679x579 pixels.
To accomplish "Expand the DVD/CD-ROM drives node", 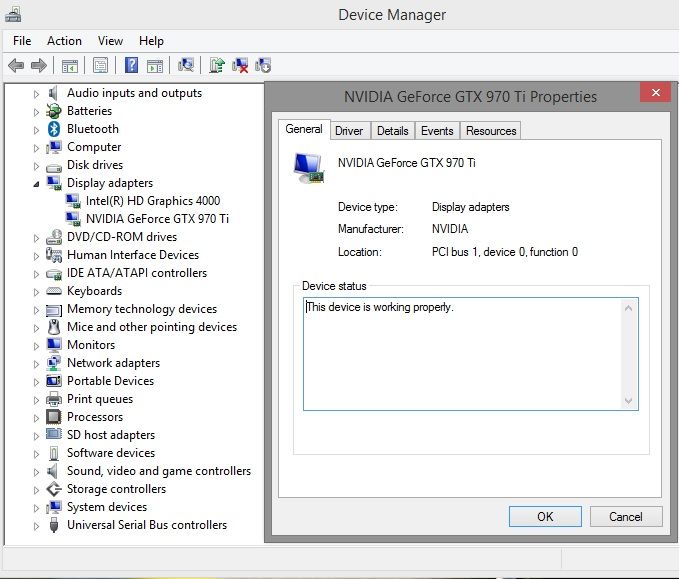I will [36, 238].
